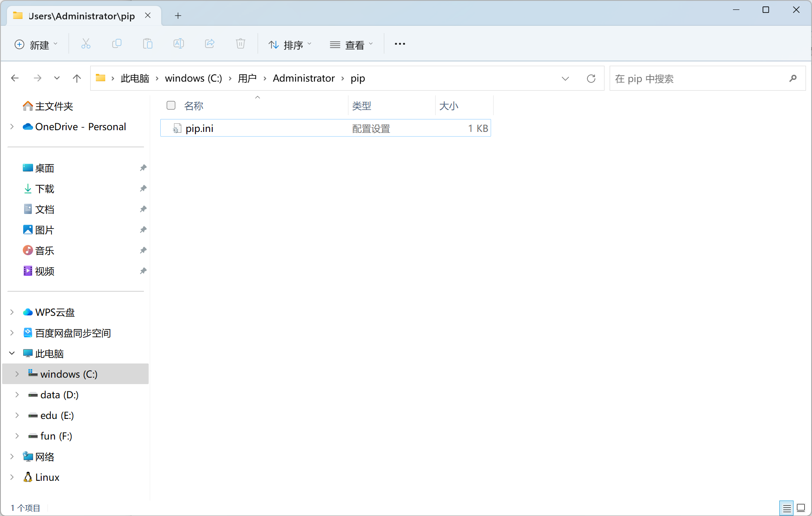The image size is (812, 516).
Task: Open the 查看 view dropdown
Action: pyautogui.click(x=351, y=44)
